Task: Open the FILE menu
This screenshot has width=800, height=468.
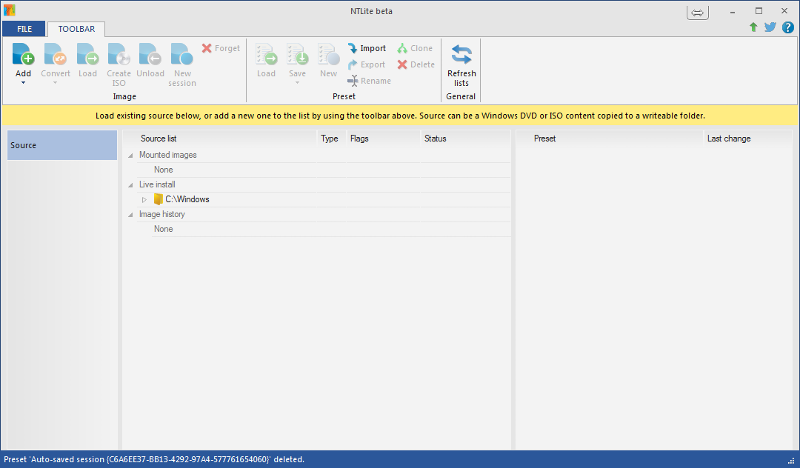Action: [24, 29]
